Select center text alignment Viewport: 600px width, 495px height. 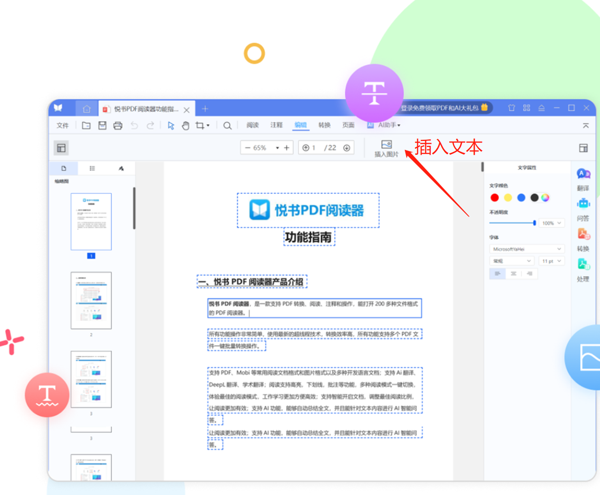513,273
